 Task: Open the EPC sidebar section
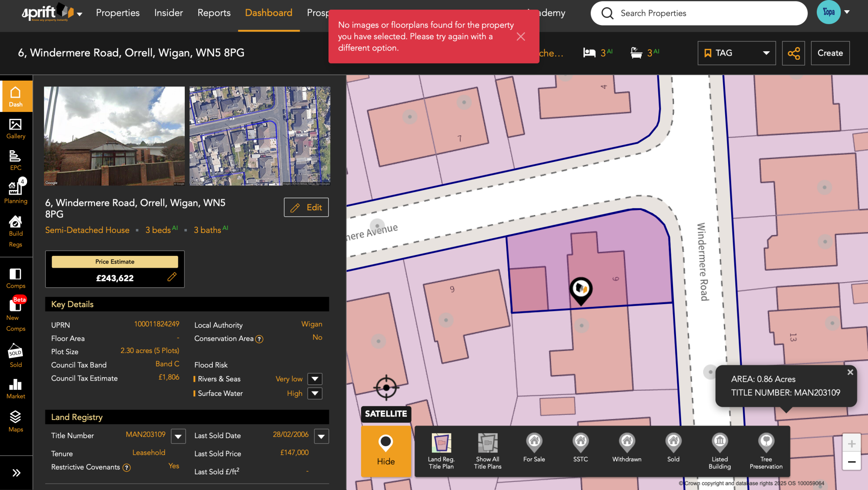click(16, 160)
